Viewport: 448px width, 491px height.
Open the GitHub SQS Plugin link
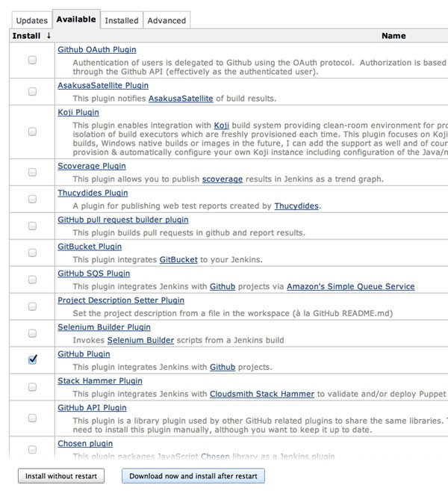pyautogui.click(x=93, y=274)
